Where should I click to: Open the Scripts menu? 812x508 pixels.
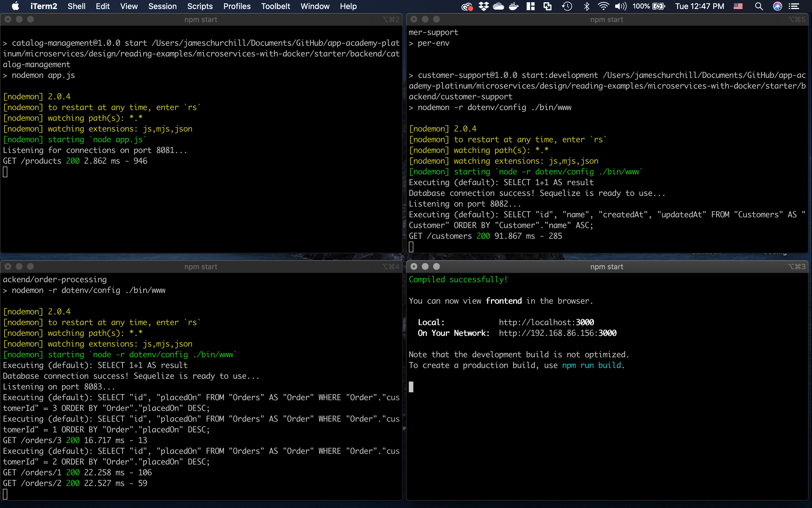point(200,6)
